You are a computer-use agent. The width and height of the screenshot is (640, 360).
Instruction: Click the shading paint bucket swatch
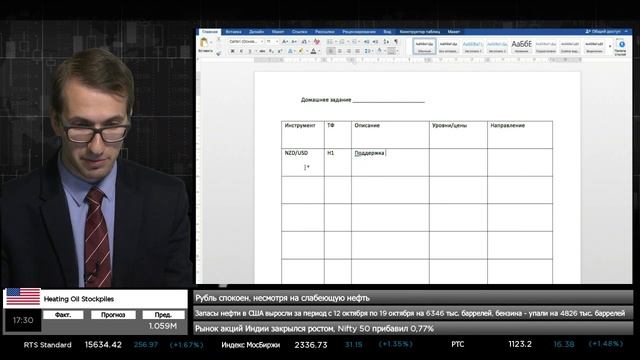[379, 51]
